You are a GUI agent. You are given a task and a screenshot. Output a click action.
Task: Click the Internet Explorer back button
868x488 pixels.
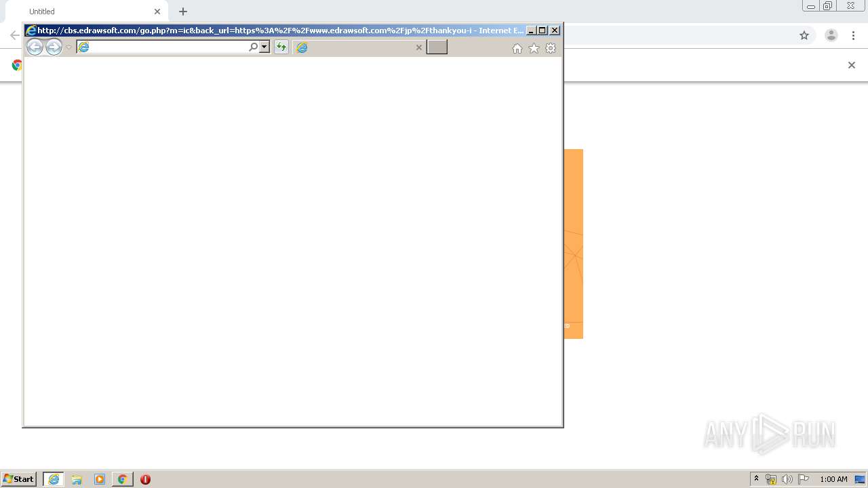pyautogui.click(x=35, y=47)
